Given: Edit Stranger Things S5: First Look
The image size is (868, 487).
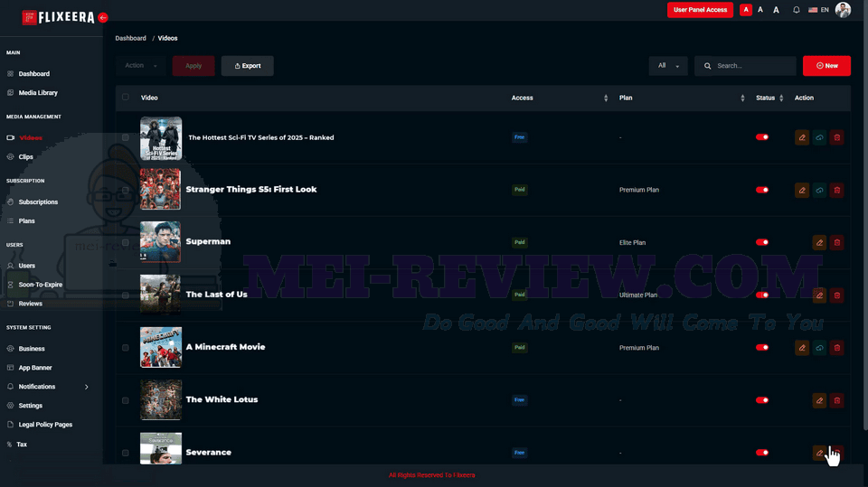Looking at the screenshot, I should click(802, 190).
